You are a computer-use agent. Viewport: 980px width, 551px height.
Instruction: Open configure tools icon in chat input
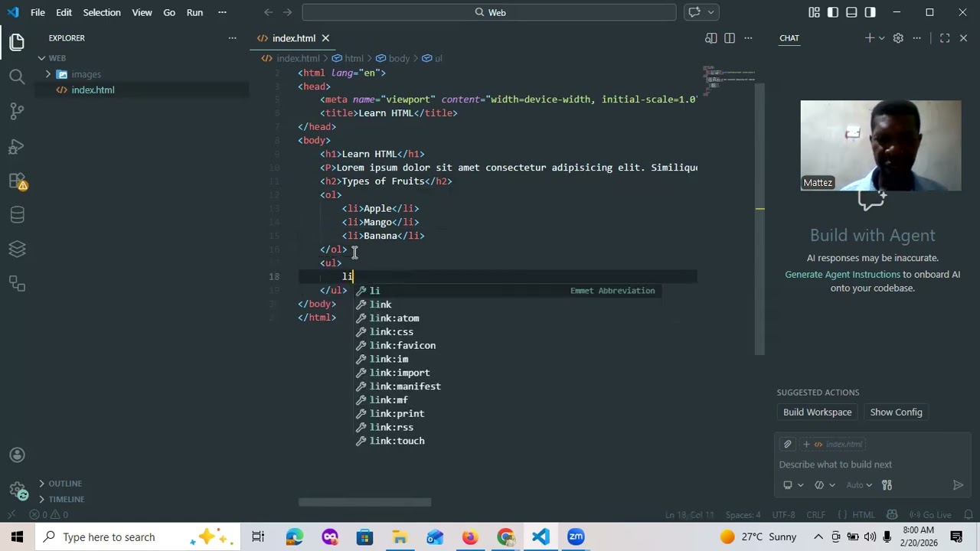click(887, 485)
